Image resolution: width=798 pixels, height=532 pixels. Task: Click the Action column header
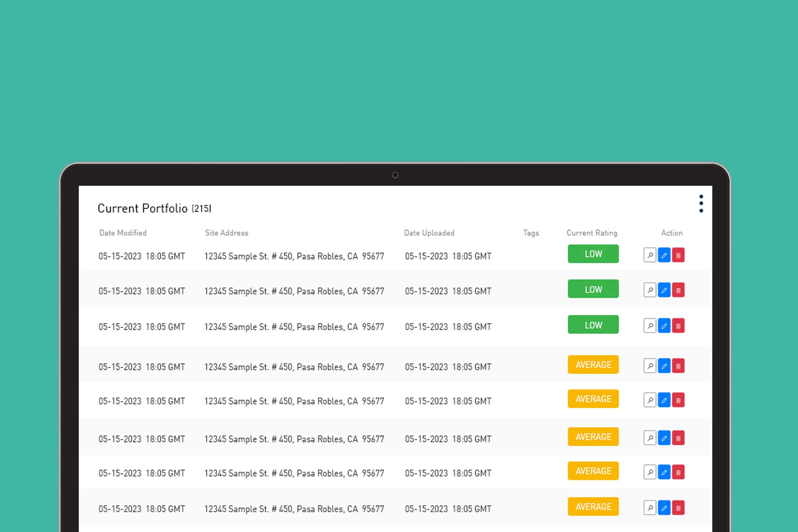[672, 233]
